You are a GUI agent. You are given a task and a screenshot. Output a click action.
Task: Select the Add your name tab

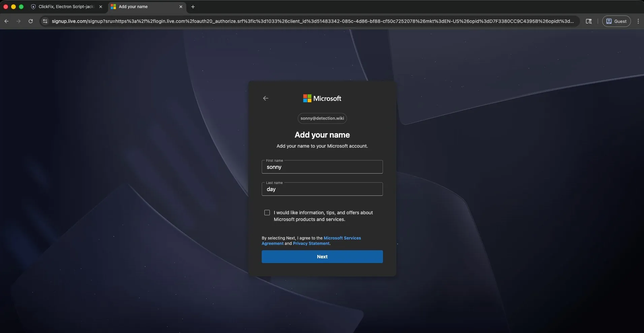click(x=147, y=7)
